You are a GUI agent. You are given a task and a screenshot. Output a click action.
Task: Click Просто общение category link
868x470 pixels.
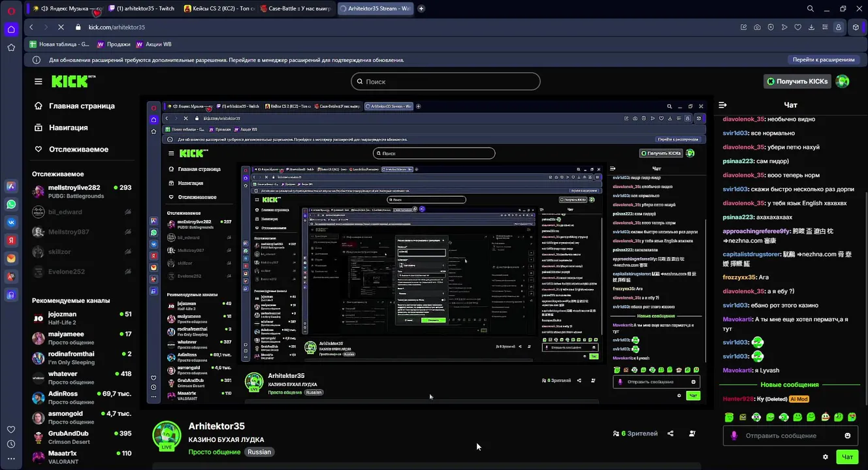[214, 452]
